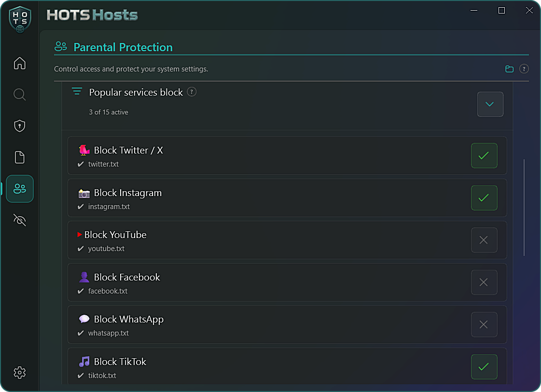Viewport: 541px width, 392px height.
Task: Click the Parental Protection heading text
Action: pos(123,47)
